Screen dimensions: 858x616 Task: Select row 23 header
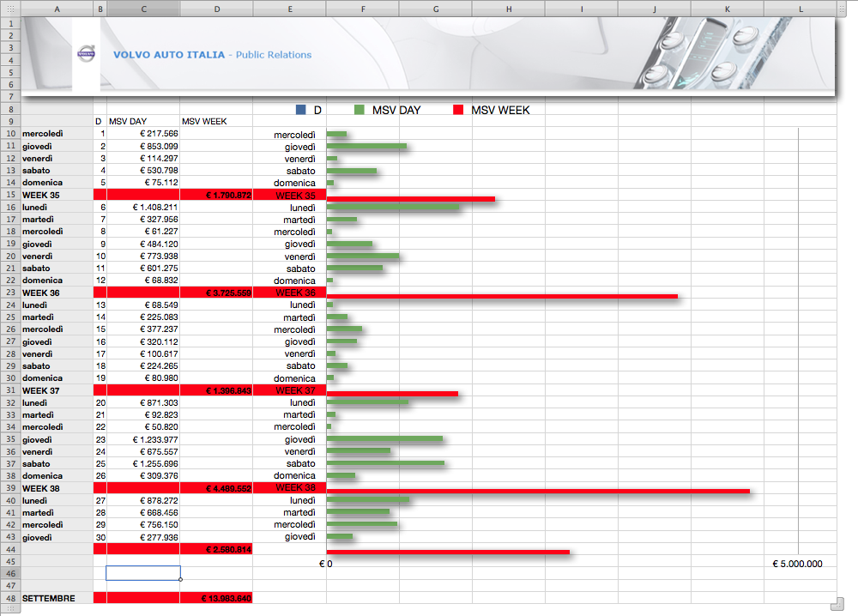point(10,293)
